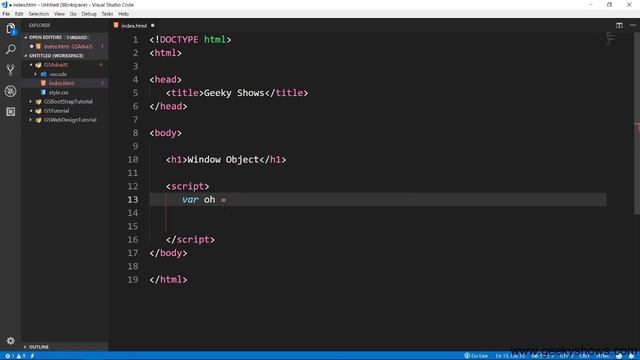Open the Edit menu
640x360 pixels.
click(x=19, y=14)
